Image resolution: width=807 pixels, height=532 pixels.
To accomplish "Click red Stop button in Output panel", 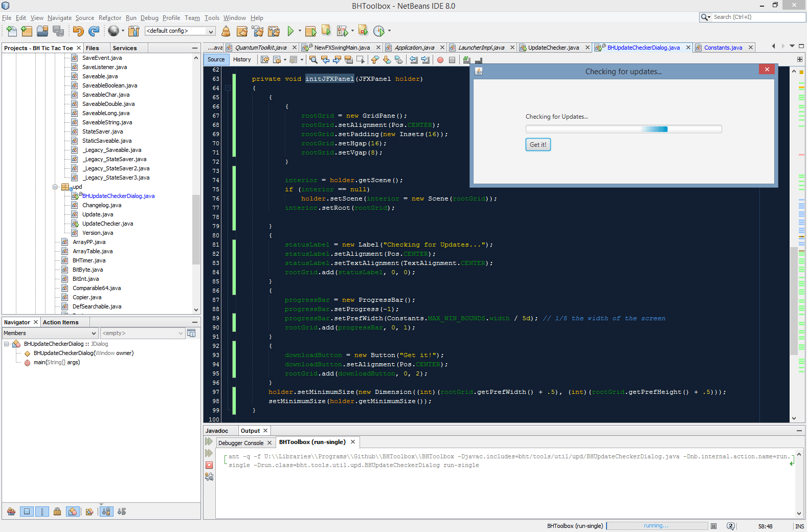I will [x=209, y=465].
